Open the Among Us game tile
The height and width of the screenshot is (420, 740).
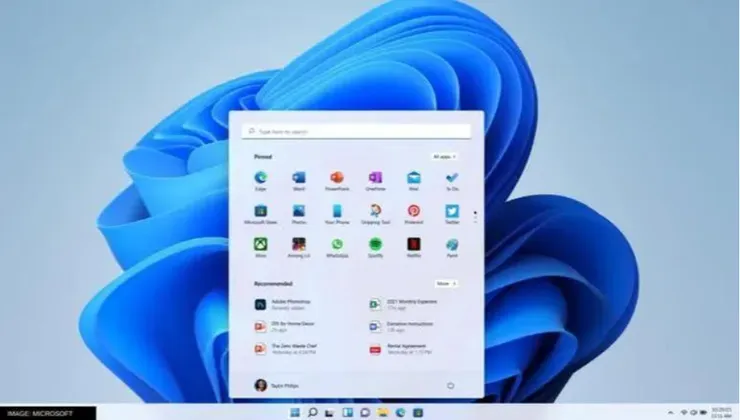[x=299, y=248]
